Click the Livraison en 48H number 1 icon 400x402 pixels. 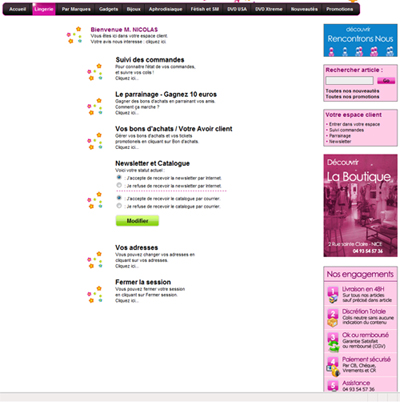(333, 295)
